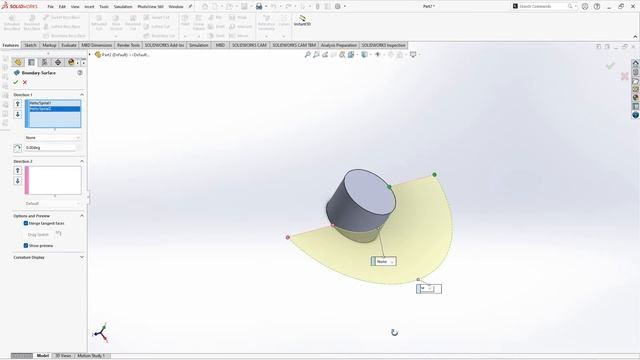Expand Curvature Display section
This screenshot has width=640, height=360.
[x=82, y=258]
